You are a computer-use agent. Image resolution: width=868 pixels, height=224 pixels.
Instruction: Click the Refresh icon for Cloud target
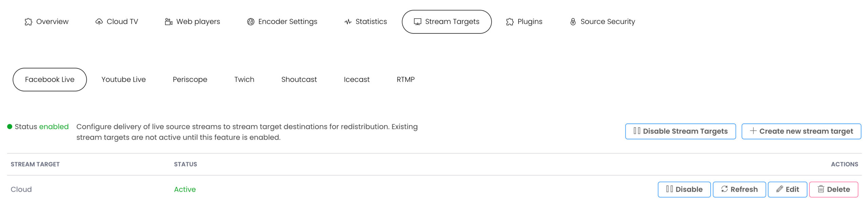tap(724, 189)
